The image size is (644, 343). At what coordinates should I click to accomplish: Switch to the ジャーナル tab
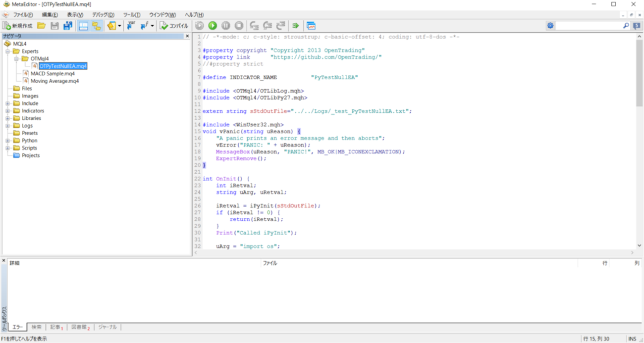tap(107, 327)
